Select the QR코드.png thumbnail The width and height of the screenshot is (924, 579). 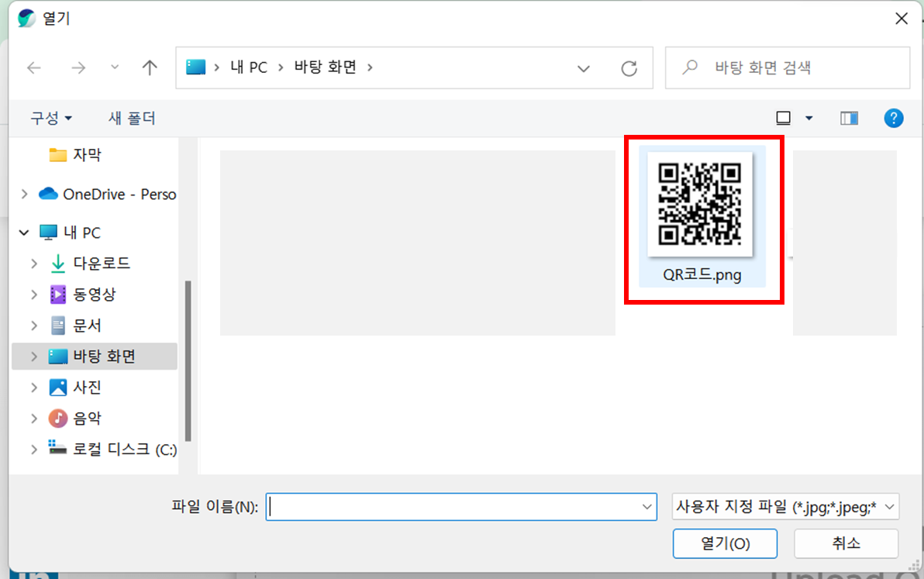(699, 205)
